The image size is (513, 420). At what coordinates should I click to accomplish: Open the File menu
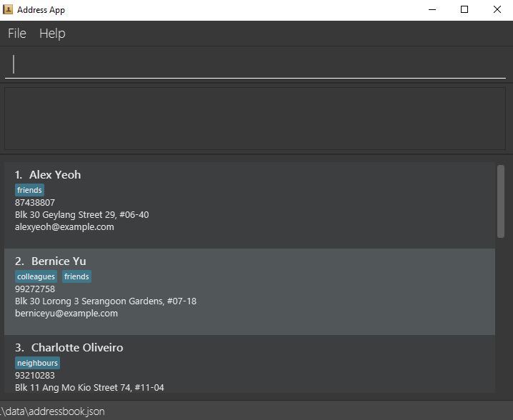pyautogui.click(x=17, y=34)
